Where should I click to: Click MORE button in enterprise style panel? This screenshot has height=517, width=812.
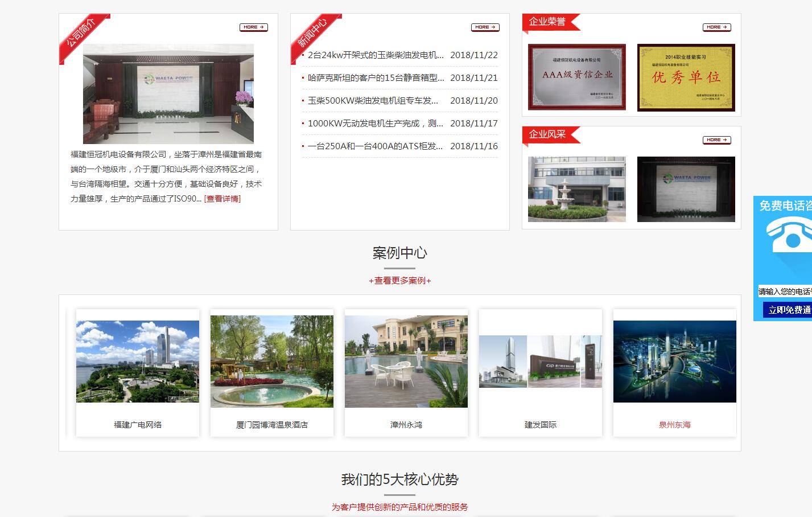[x=716, y=140]
